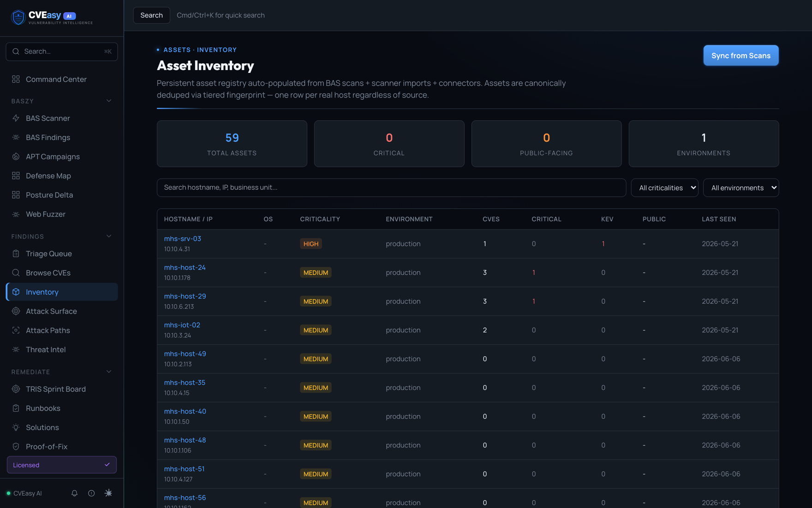This screenshot has width=812, height=508.
Task: Open the Licensed status selector
Action: click(x=62, y=465)
